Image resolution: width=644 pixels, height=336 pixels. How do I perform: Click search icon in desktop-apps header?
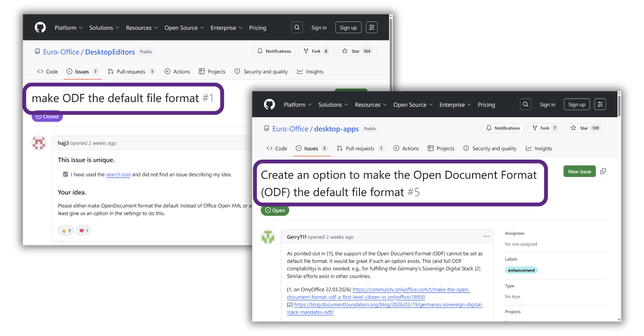coord(525,104)
